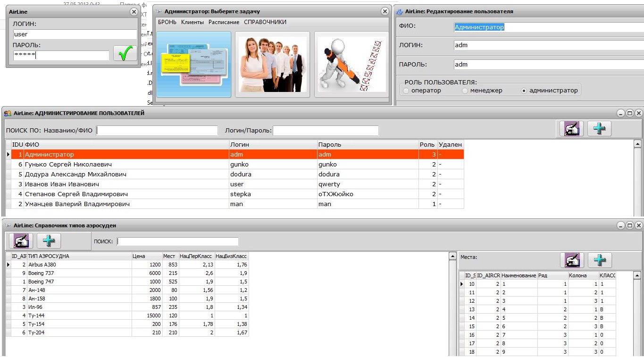
Task: Add a new user with the plus icon
Action: pyautogui.click(x=599, y=129)
